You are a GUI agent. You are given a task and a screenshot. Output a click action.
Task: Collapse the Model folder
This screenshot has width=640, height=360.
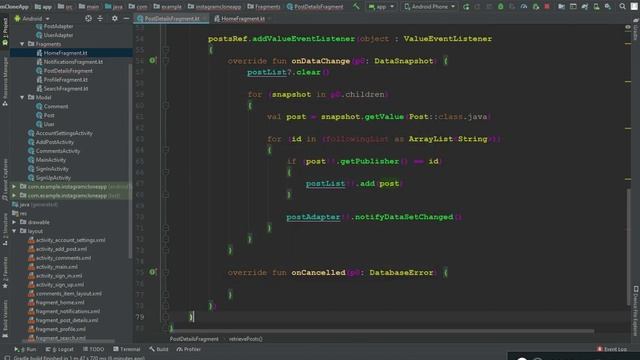(22, 97)
